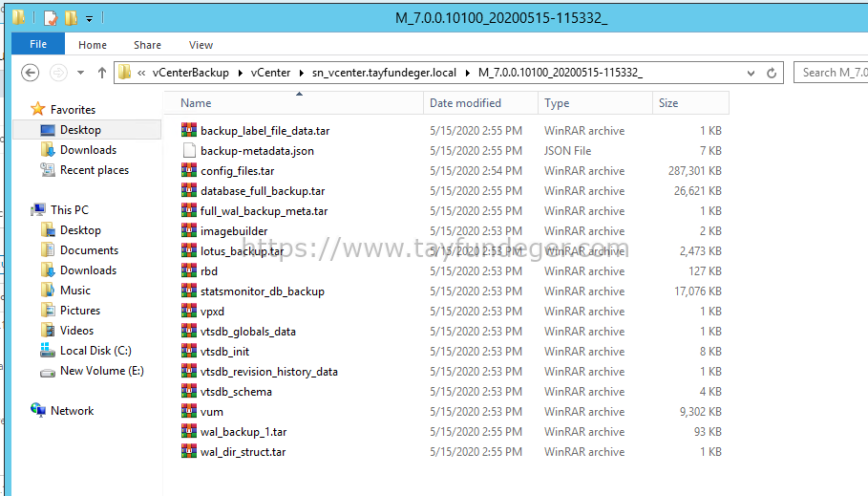Click the WinRAR icon of vtsdb_schema
Screen dimensions: 868x496
189,391
